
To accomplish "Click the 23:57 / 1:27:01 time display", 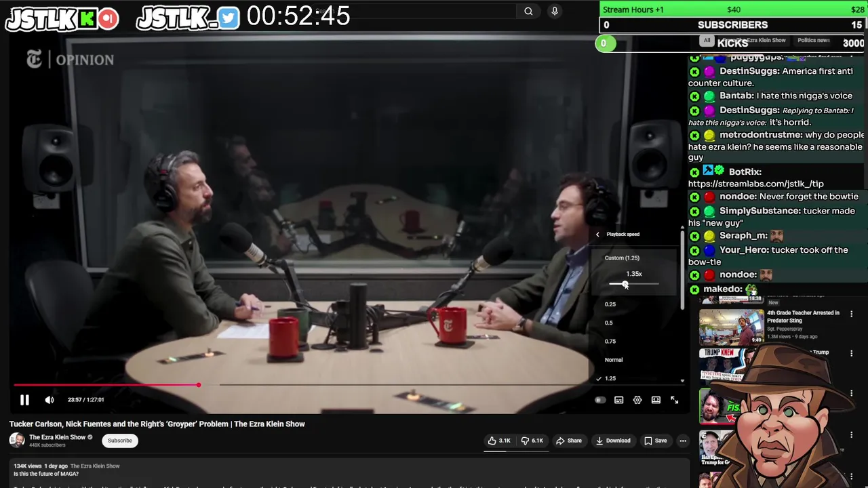I will 85,400.
